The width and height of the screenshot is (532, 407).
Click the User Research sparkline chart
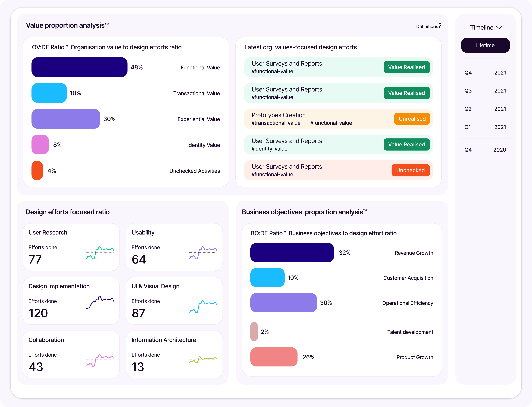pyautogui.click(x=100, y=253)
